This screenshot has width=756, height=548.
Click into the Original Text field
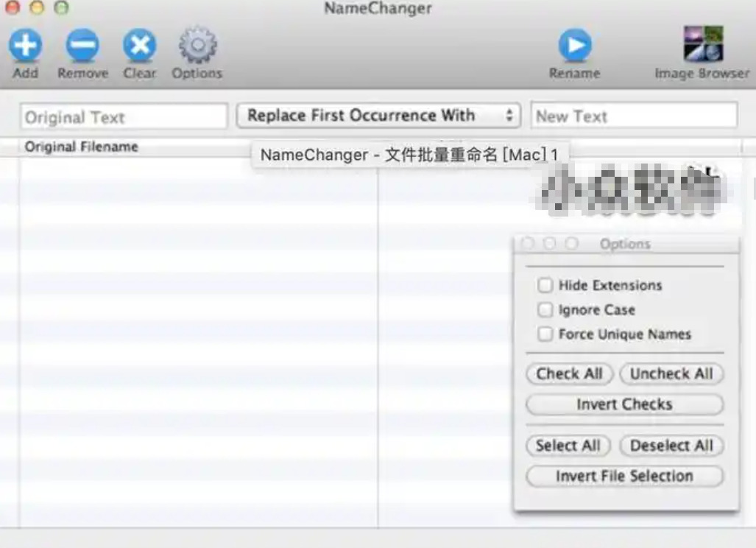(124, 116)
